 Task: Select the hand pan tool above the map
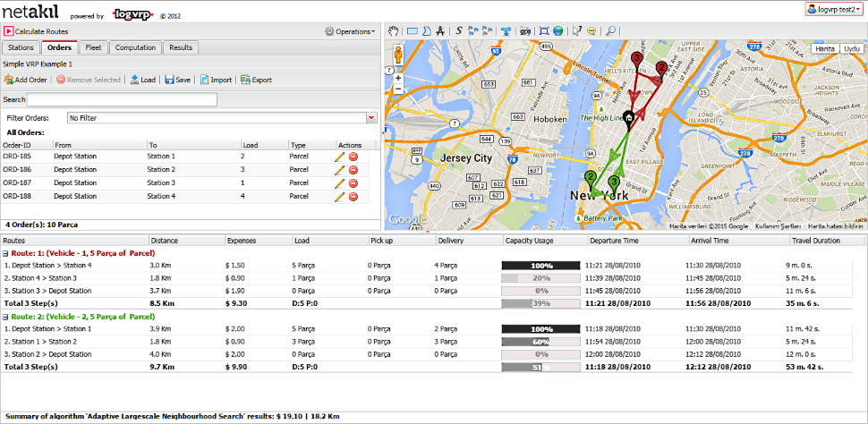pos(393,31)
